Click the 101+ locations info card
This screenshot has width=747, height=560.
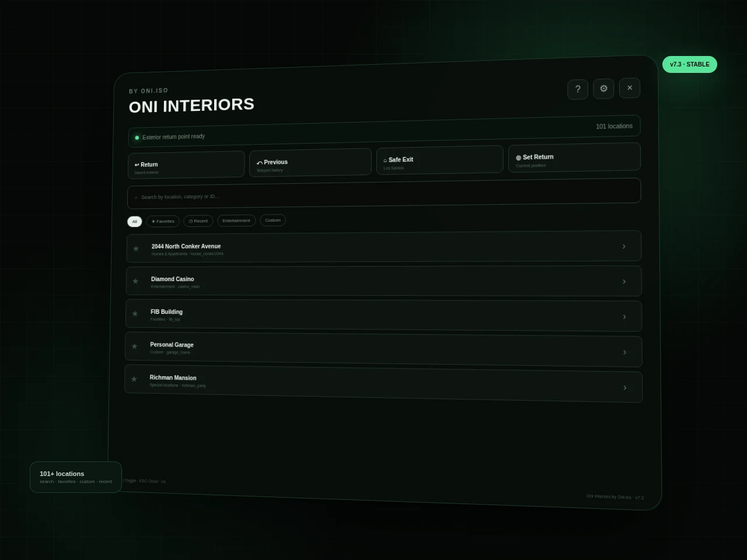[x=76, y=477]
